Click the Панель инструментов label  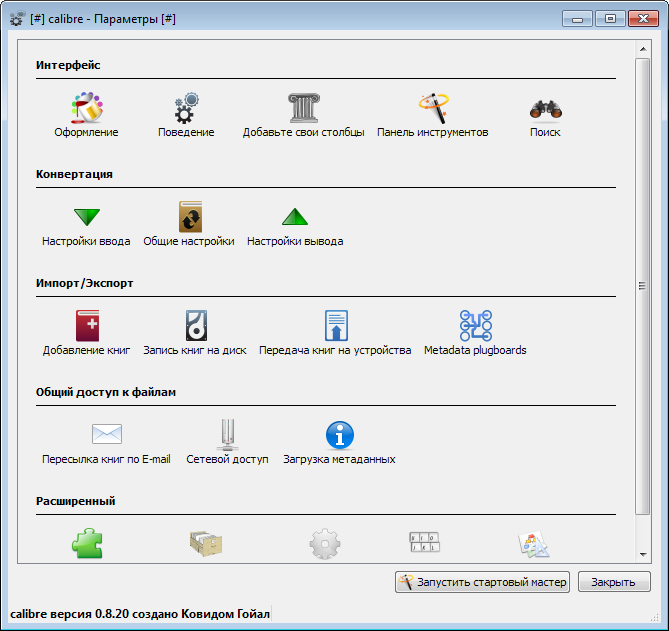[x=433, y=132]
